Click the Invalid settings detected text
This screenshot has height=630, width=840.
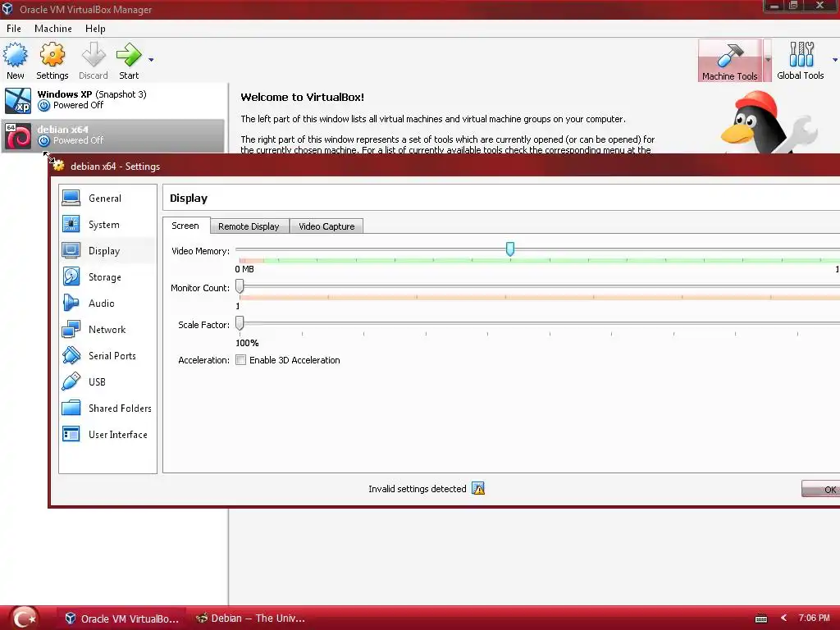(418, 489)
